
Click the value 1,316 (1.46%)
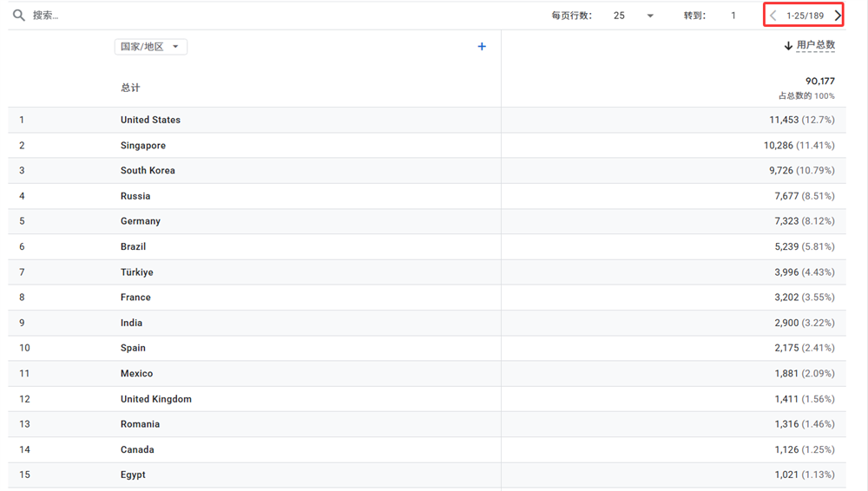point(805,424)
